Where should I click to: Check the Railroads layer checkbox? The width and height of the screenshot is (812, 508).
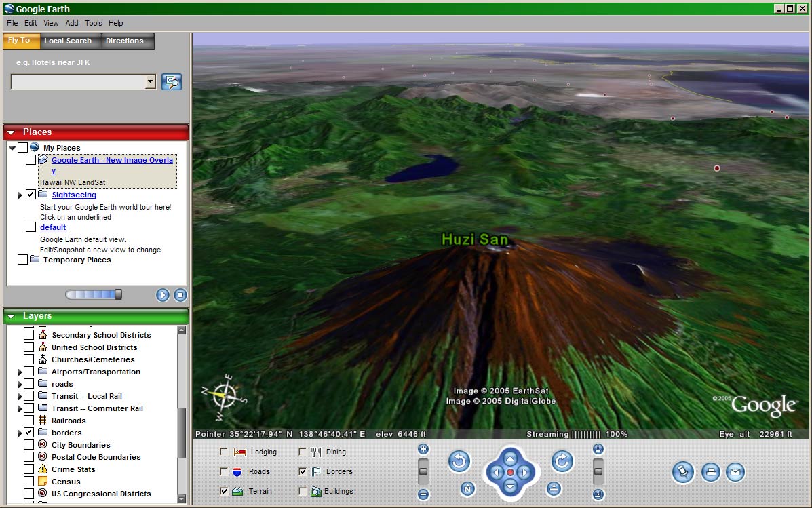pos(29,421)
